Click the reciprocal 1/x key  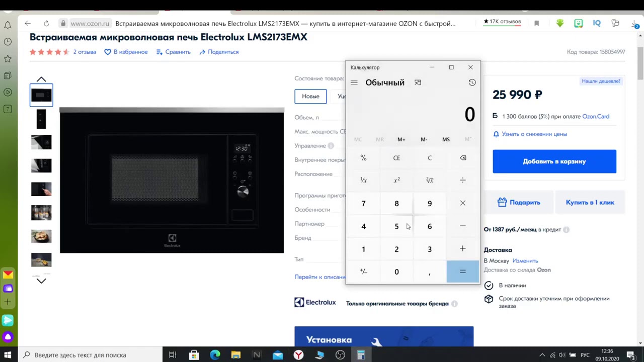363,180
